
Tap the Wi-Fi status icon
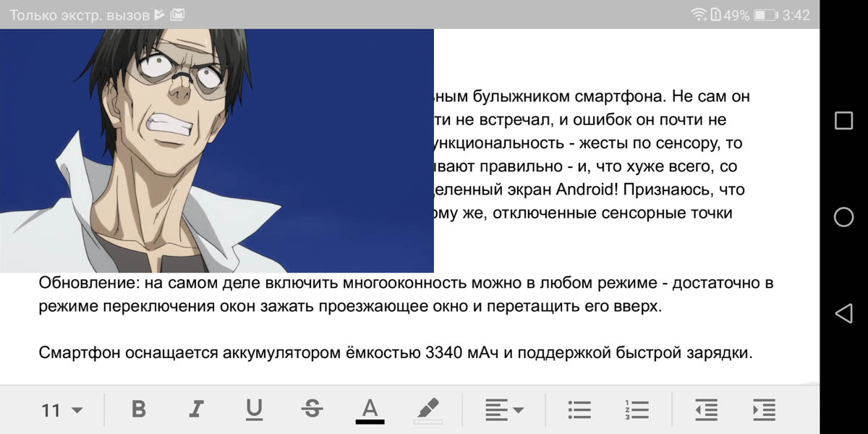click(699, 14)
